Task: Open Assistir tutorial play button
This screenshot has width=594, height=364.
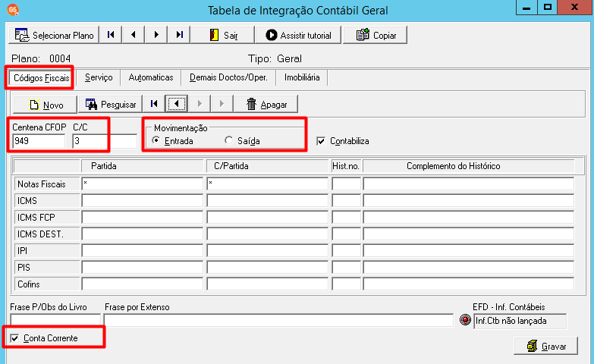Action: pyautogui.click(x=272, y=35)
